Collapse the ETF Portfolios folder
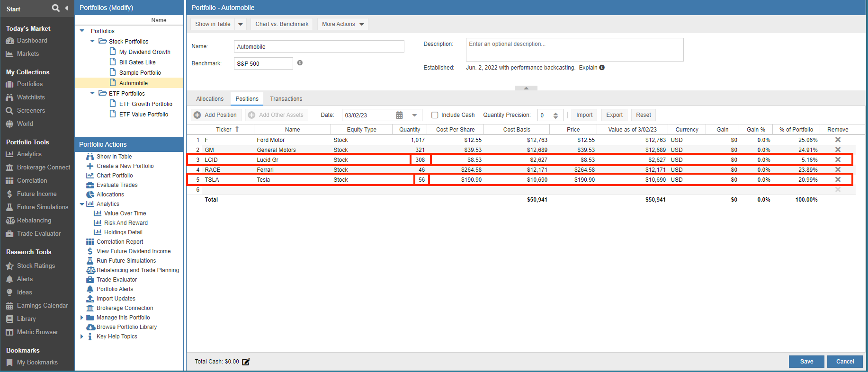The image size is (868, 372). [92, 93]
